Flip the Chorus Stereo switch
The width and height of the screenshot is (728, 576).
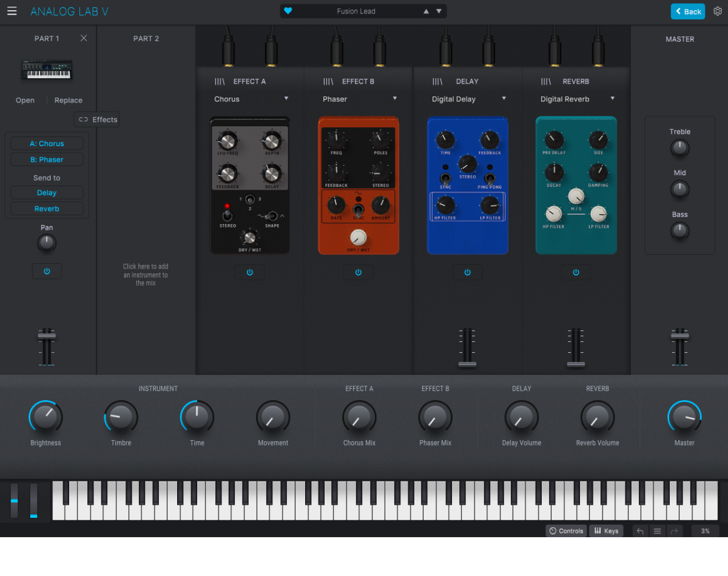(x=227, y=215)
